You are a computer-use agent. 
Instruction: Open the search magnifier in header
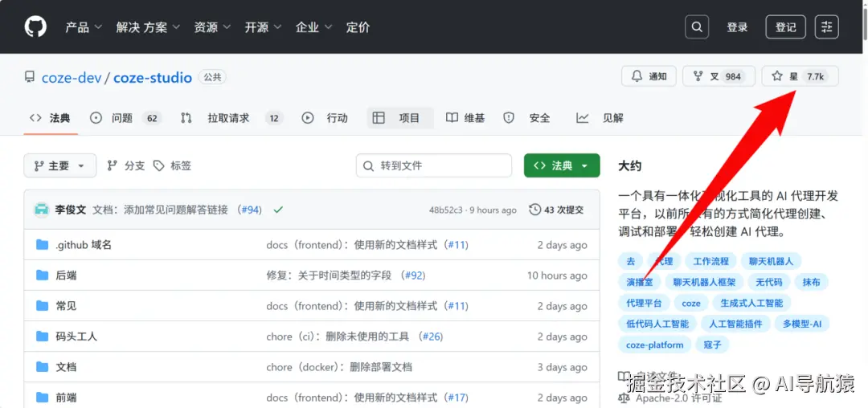[696, 27]
